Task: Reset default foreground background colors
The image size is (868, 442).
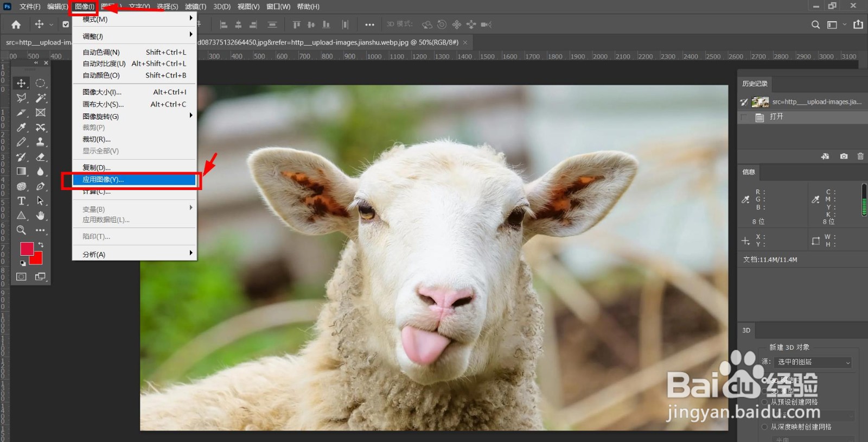Action: [x=23, y=263]
